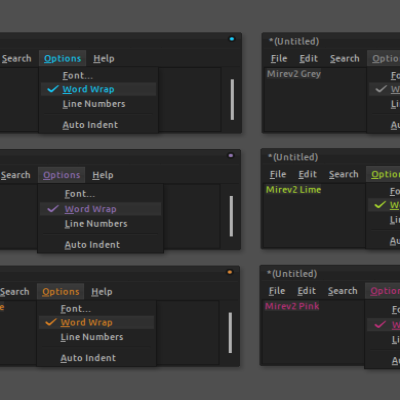The height and width of the screenshot is (400, 400).
Task: Open Help menu in purple theme window
Action: [103, 175]
